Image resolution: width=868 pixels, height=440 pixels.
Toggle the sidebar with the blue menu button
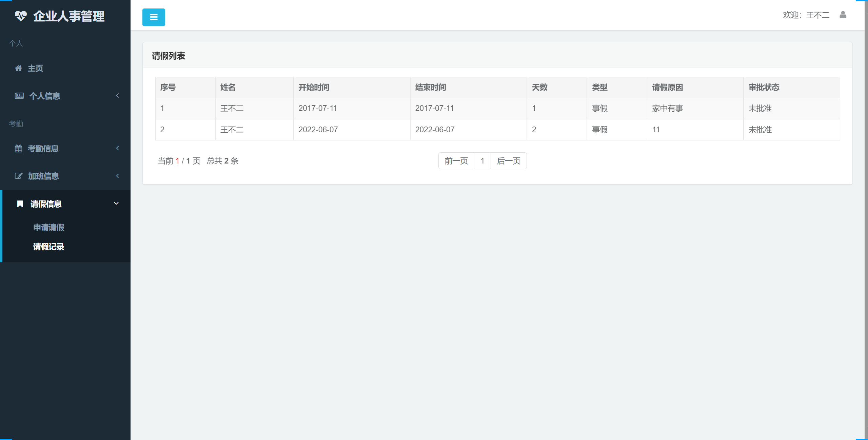click(153, 17)
